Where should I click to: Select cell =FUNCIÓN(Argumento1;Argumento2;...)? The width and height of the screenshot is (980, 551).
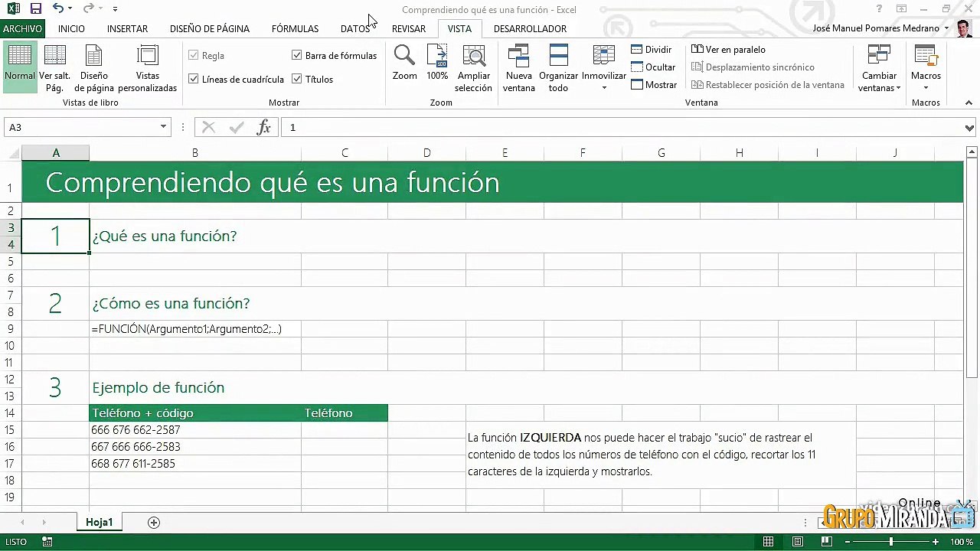pyautogui.click(x=195, y=329)
